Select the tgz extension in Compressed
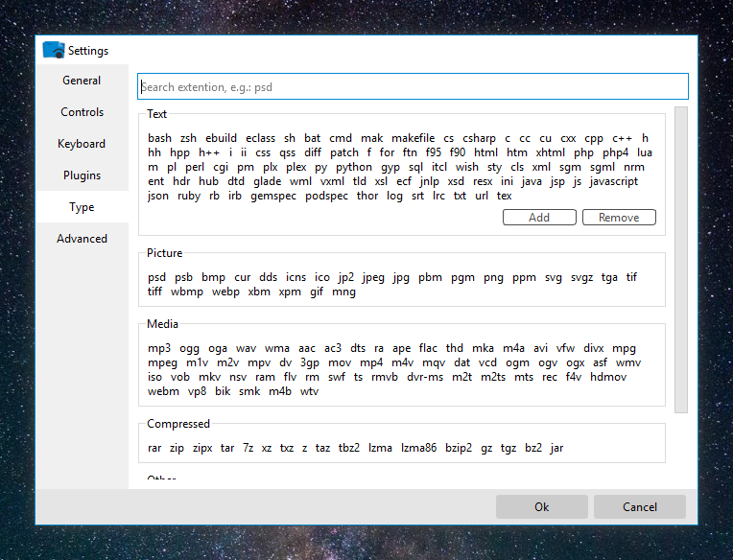Screen dimensions: 733x560 (x=508, y=449)
